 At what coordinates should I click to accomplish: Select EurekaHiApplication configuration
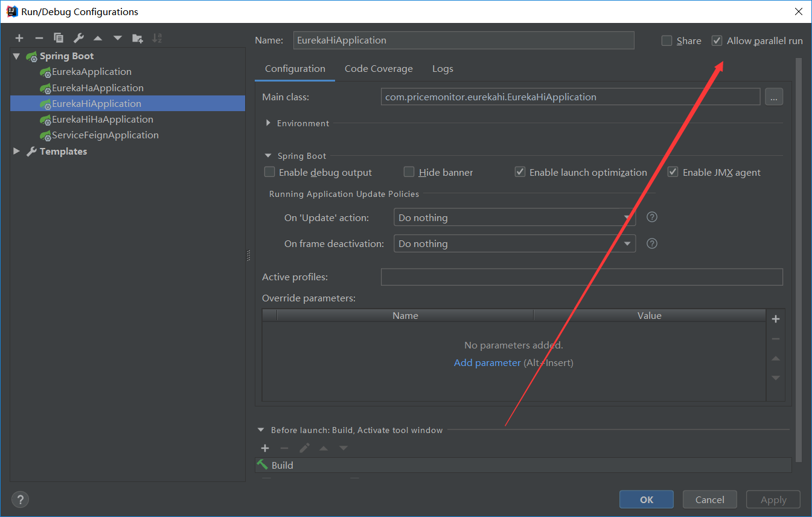click(x=127, y=103)
